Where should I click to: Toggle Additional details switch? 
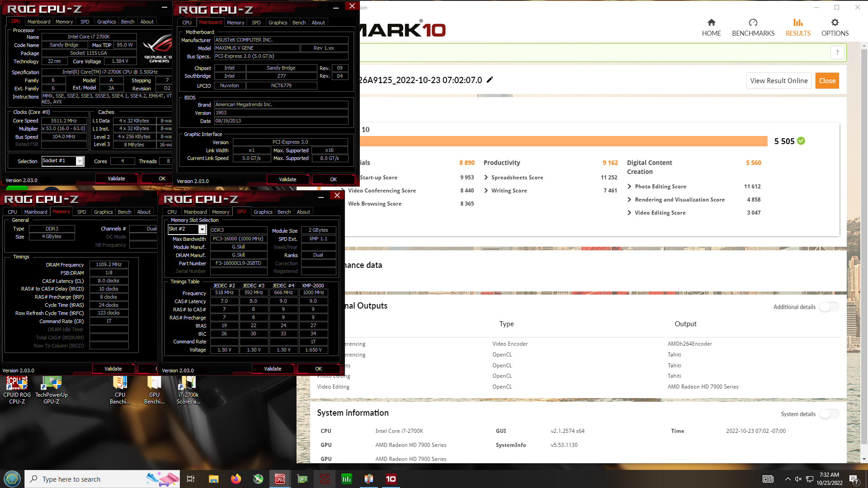829,307
